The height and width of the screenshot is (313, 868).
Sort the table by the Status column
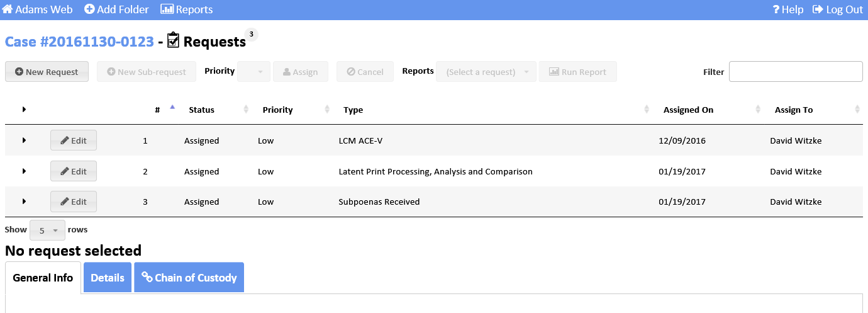(x=201, y=110)
